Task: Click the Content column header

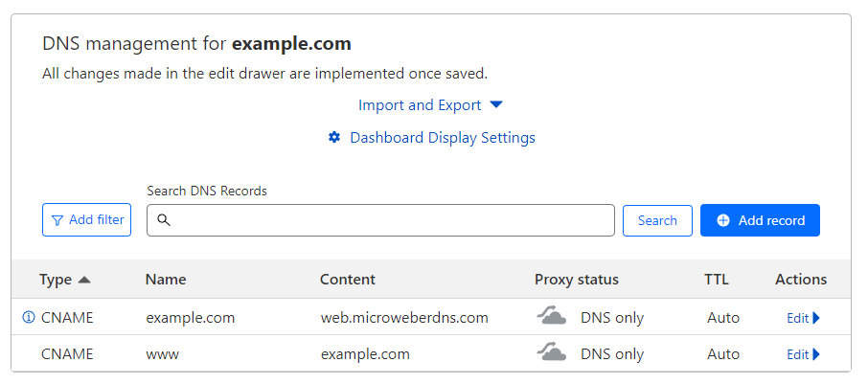Action: (x=348, y=280)
